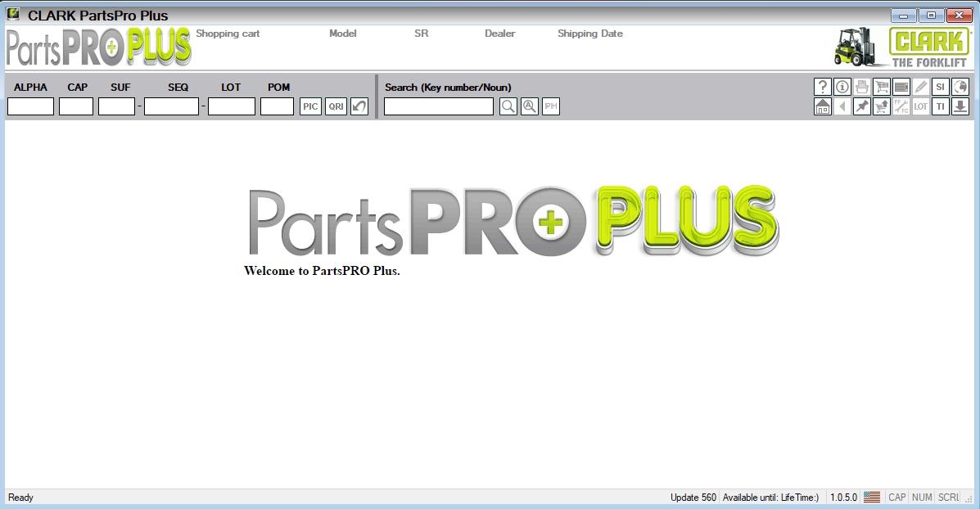Go to the Home house icon
The height and width of the screenshot is (509, 980).
(x=823, y=106)
